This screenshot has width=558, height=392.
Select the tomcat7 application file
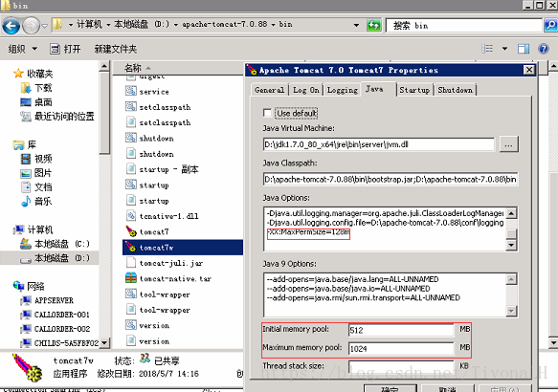147,231
